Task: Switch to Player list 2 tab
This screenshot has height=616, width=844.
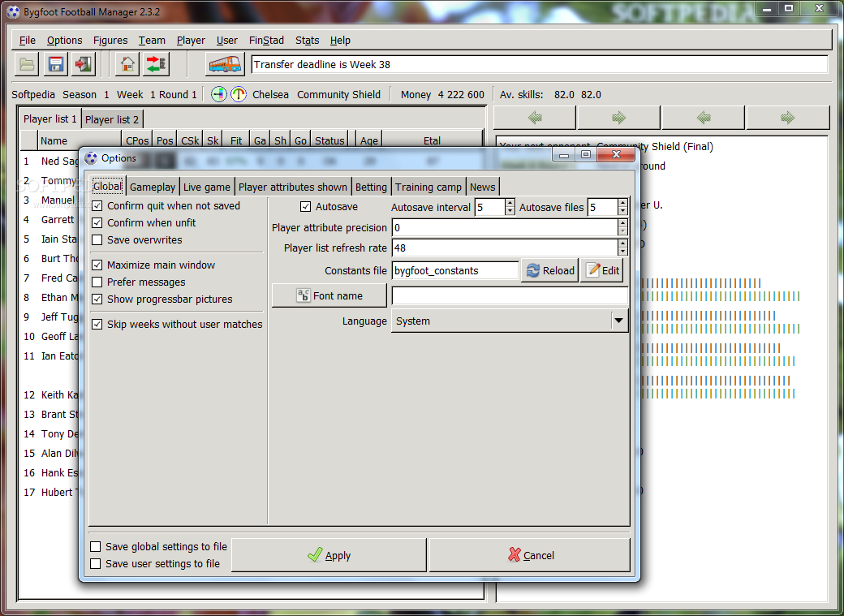Action: pyautogui.click(x=112, y=119)
